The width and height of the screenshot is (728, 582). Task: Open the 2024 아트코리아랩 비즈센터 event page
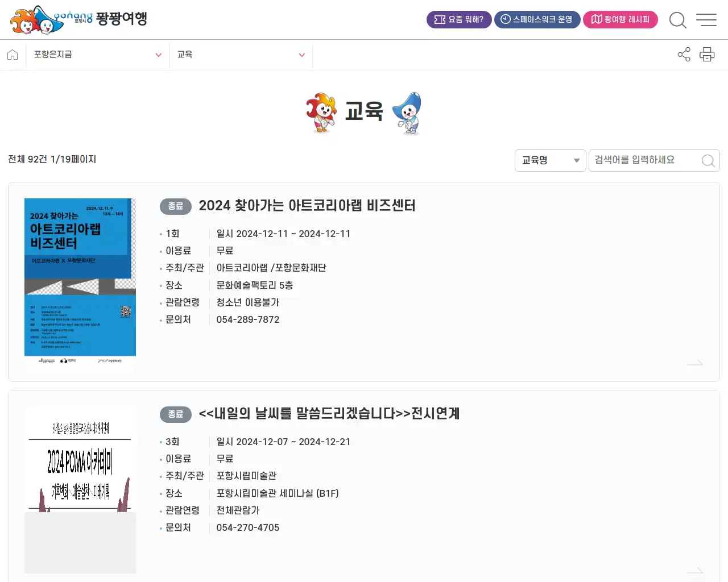click(x=307, y=206)
